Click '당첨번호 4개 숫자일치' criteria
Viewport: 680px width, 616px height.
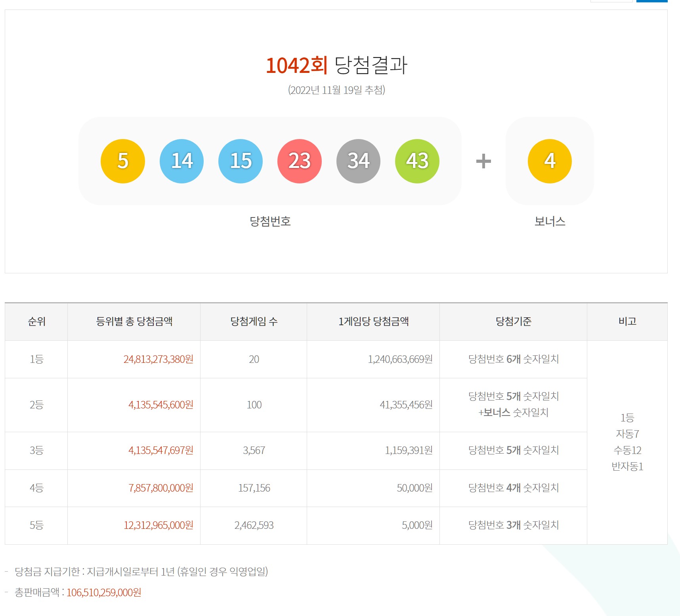[x=514, y=488]
